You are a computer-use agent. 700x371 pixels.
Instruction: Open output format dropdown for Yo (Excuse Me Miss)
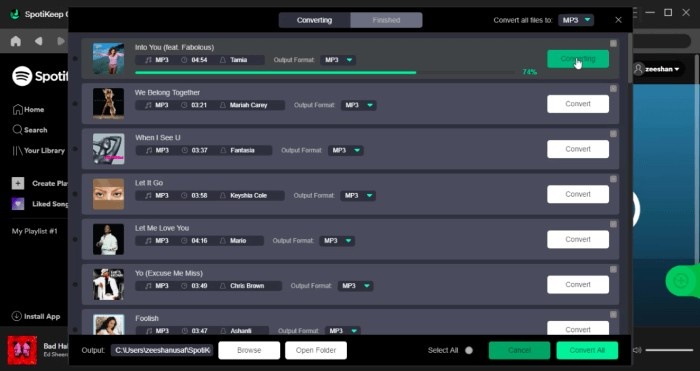[355, 286]
